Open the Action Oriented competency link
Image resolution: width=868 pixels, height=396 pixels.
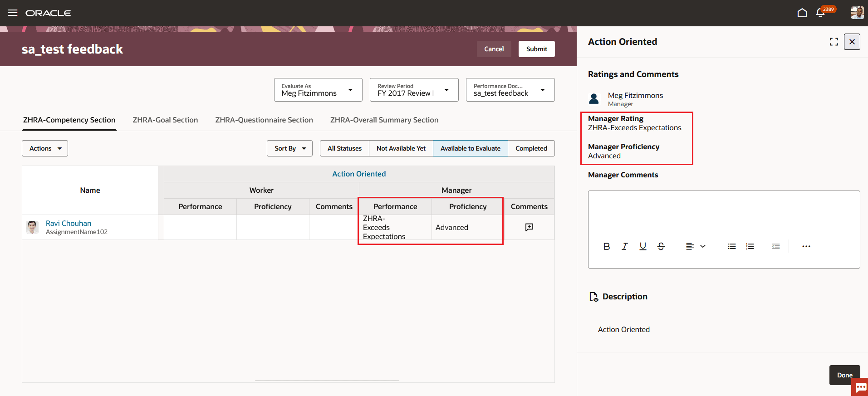pyautogui.click(x=359, y=174)
